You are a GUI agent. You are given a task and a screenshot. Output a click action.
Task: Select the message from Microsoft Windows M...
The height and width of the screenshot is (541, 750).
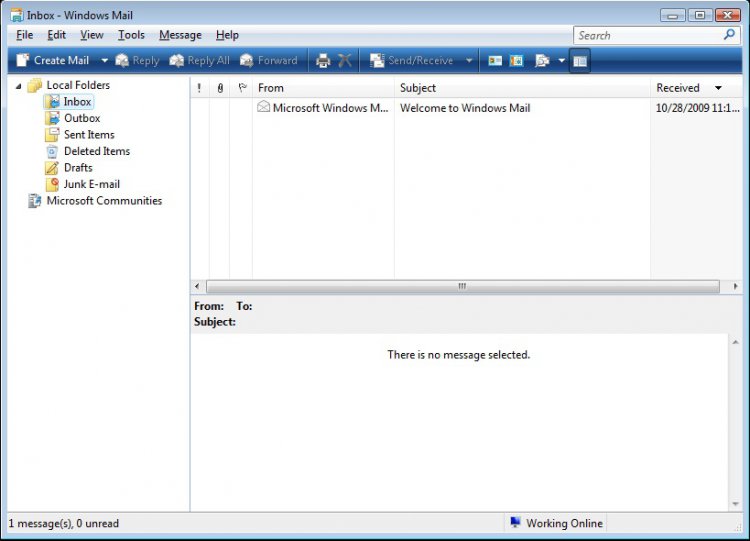click(x=330, y=108)
